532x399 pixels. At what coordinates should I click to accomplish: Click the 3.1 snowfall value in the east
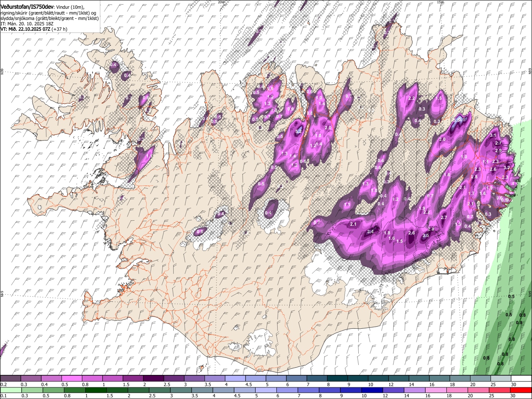click(493, 135)
